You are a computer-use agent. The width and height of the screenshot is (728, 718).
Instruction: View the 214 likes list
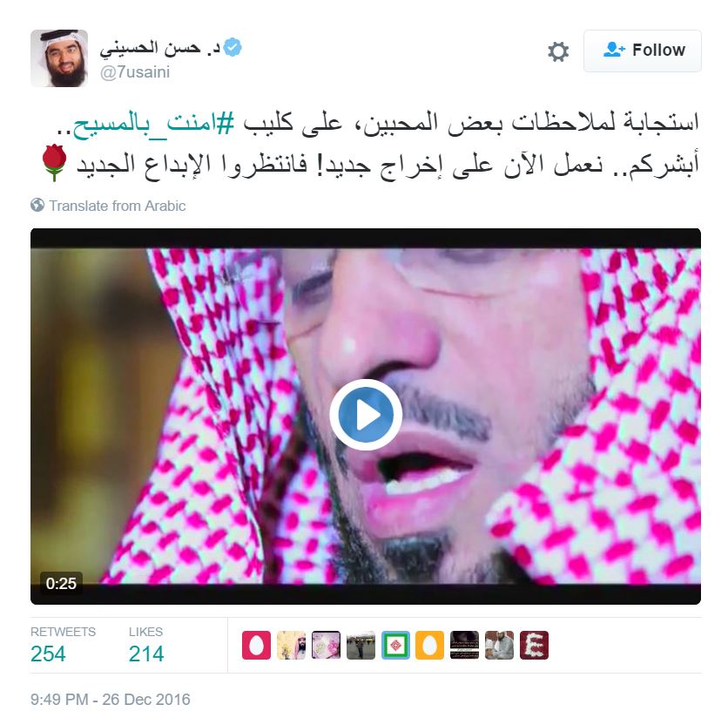[x=146, y=645]
